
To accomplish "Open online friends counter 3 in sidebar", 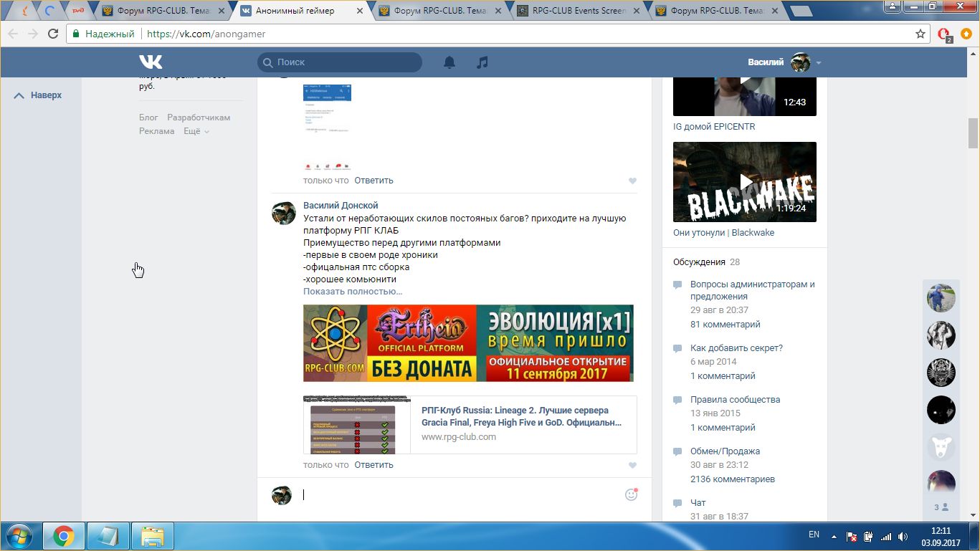I will [x=941, y=507].
